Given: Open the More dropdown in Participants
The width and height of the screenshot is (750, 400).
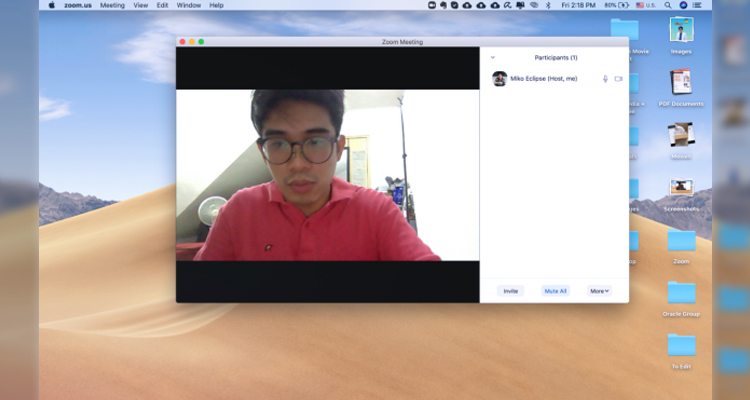Looking at the screenshot, I should [599, 291].
